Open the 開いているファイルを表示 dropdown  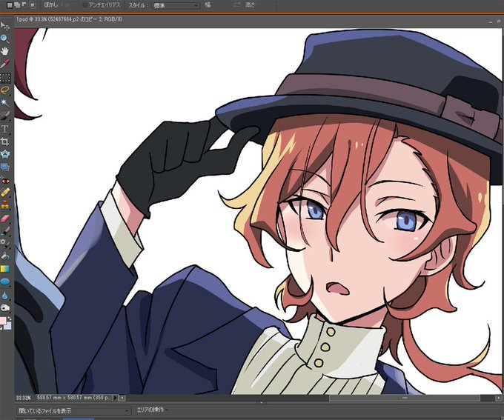pos(73,410)
